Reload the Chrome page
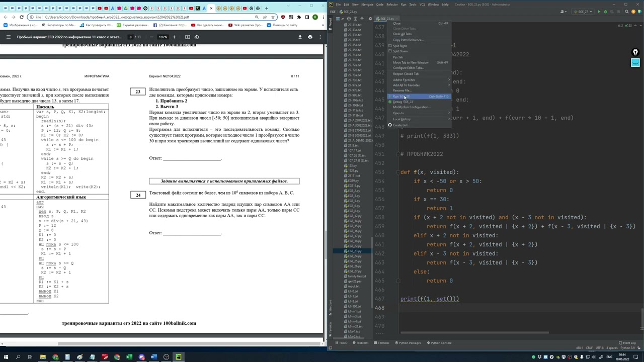This screenshot has width=644, height=362. [x=22, y=17]
